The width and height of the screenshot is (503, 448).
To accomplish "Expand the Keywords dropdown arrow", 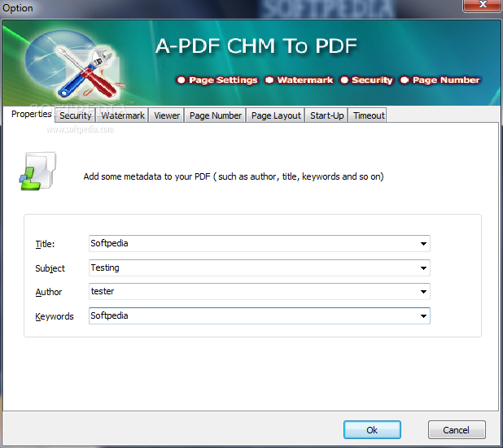I will pyautogui.click(x=423, y=316).
